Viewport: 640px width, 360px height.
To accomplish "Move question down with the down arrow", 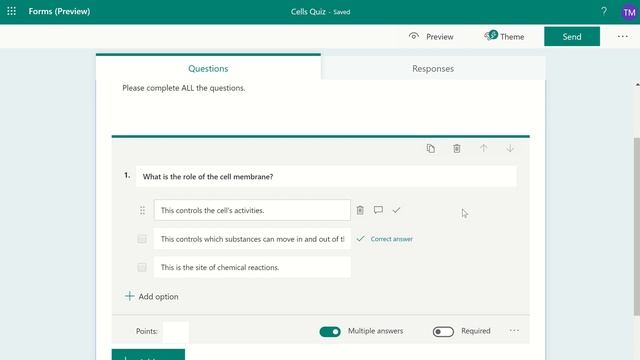I will coord(510,149).
